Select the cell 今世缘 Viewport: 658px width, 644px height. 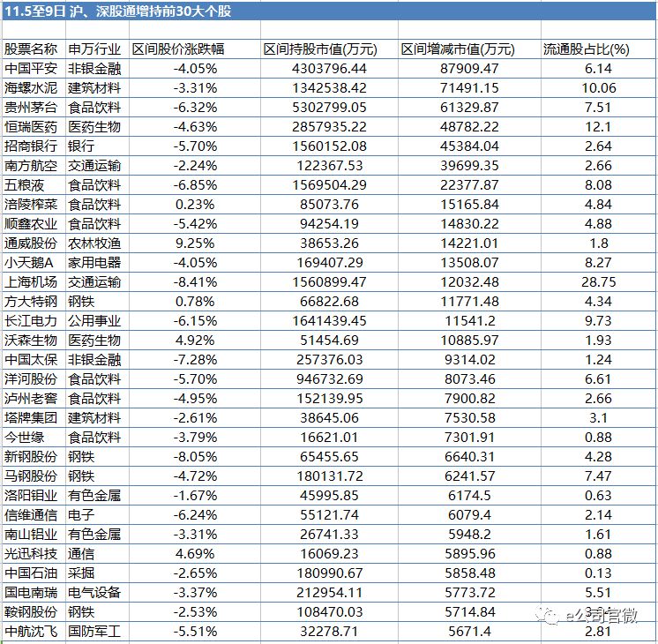click(x=24, y=437)
